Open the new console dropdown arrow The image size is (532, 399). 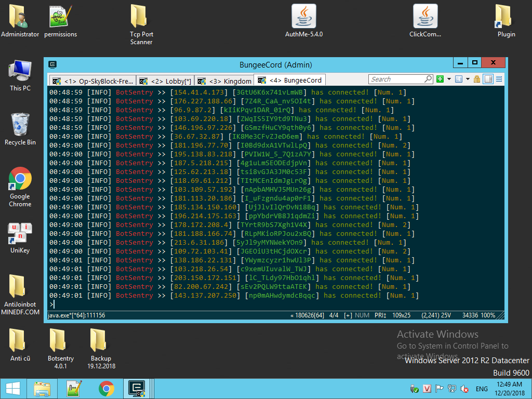[448, 79]
